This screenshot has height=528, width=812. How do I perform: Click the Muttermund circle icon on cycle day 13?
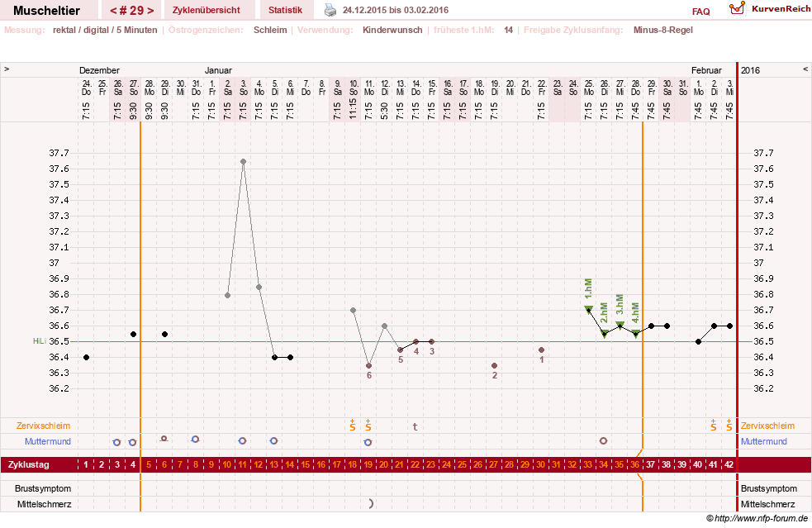[x=274, y=441]
